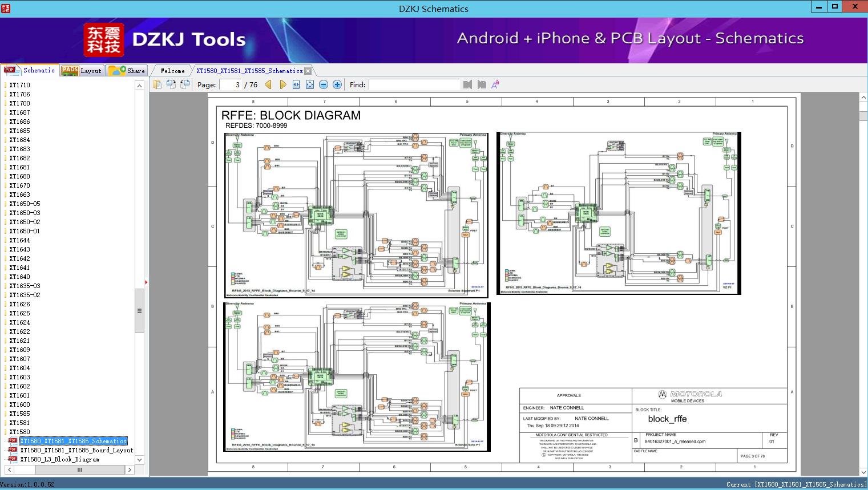Click PDF icon of XT1580_L3_Block_Diagram

click(13, 459)
